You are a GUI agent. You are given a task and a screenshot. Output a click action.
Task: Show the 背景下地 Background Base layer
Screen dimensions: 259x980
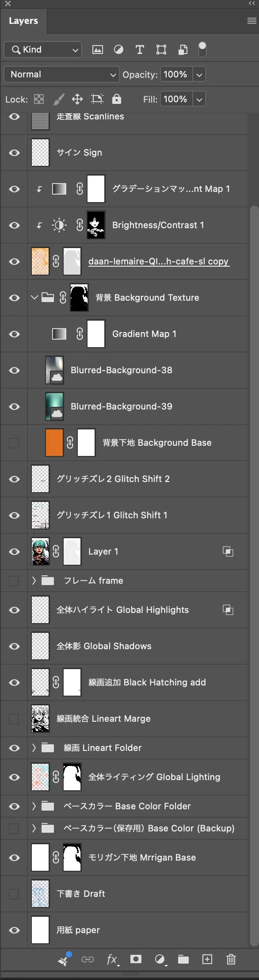pyautogui.click(x=14, y=443)
